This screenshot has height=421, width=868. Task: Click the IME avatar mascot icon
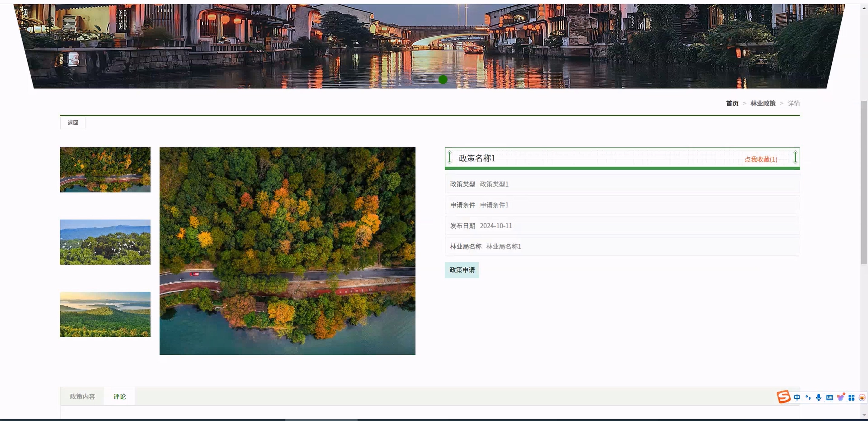862,397
